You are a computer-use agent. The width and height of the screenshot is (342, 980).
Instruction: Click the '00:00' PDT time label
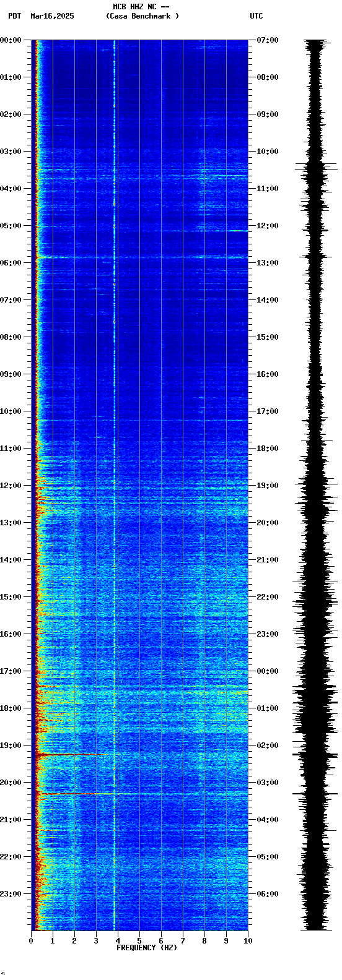11,40
